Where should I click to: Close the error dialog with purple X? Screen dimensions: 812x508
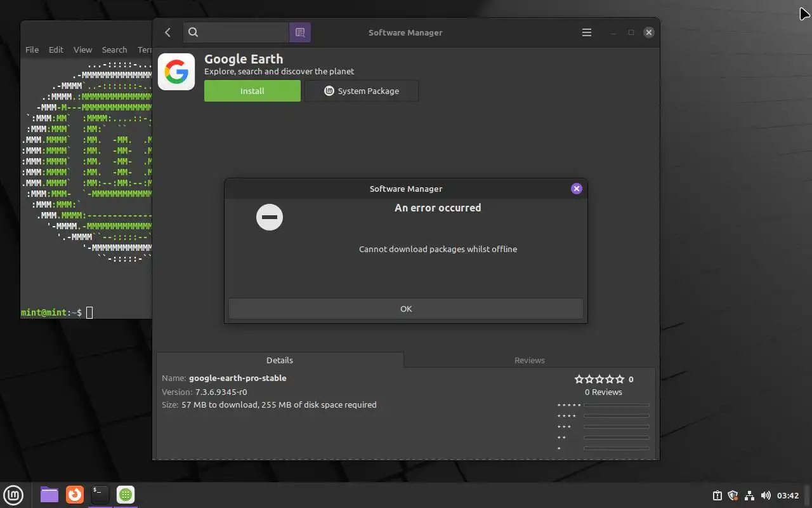[x=576, y=189]
